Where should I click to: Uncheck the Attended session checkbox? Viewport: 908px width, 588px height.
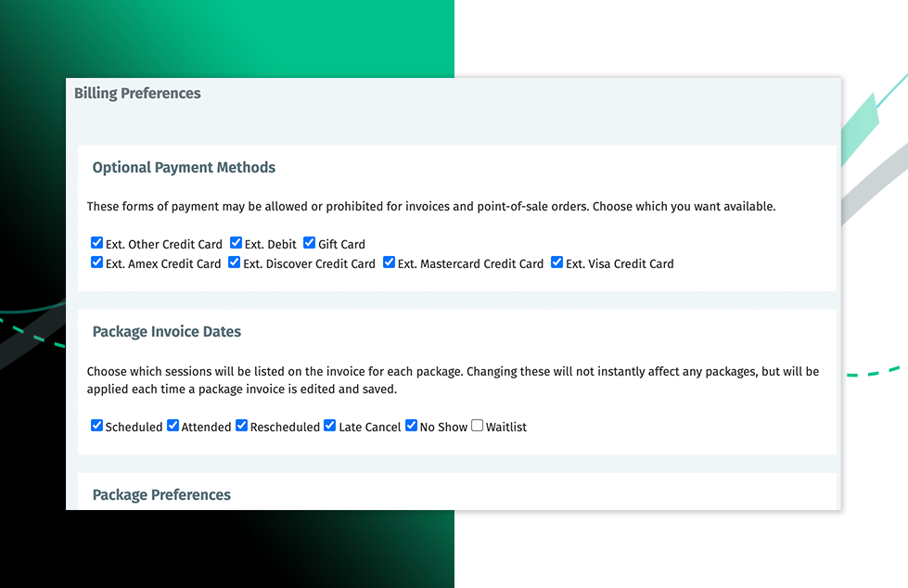(x=173, y=426)
